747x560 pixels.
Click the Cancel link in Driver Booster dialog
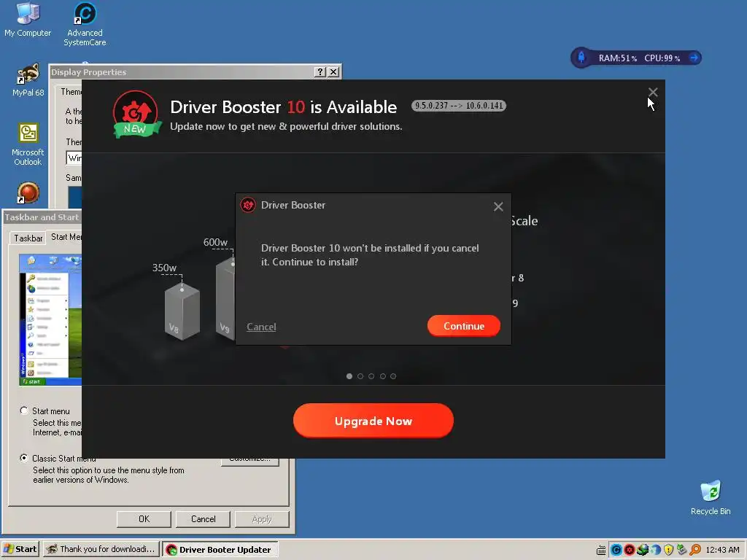coord(261,327)
